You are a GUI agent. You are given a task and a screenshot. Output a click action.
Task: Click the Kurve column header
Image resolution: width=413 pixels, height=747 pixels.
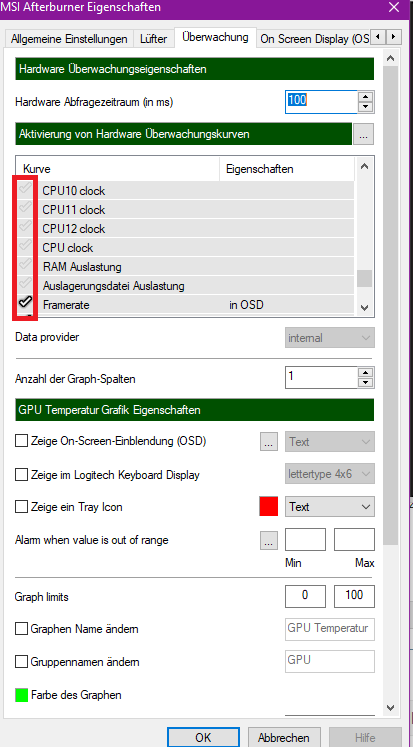coord(118,169)
